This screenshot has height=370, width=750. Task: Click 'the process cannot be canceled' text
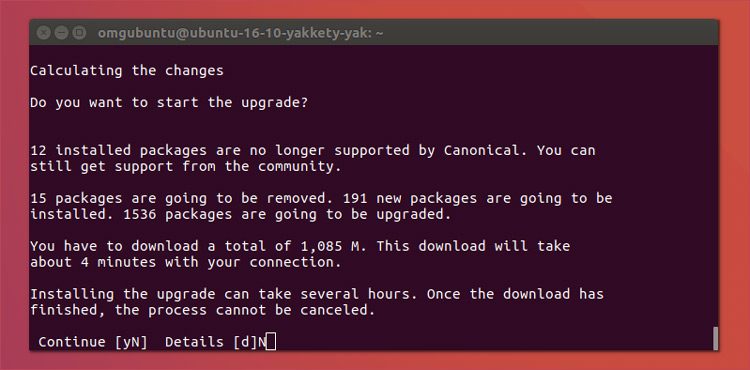click(244, 310)
